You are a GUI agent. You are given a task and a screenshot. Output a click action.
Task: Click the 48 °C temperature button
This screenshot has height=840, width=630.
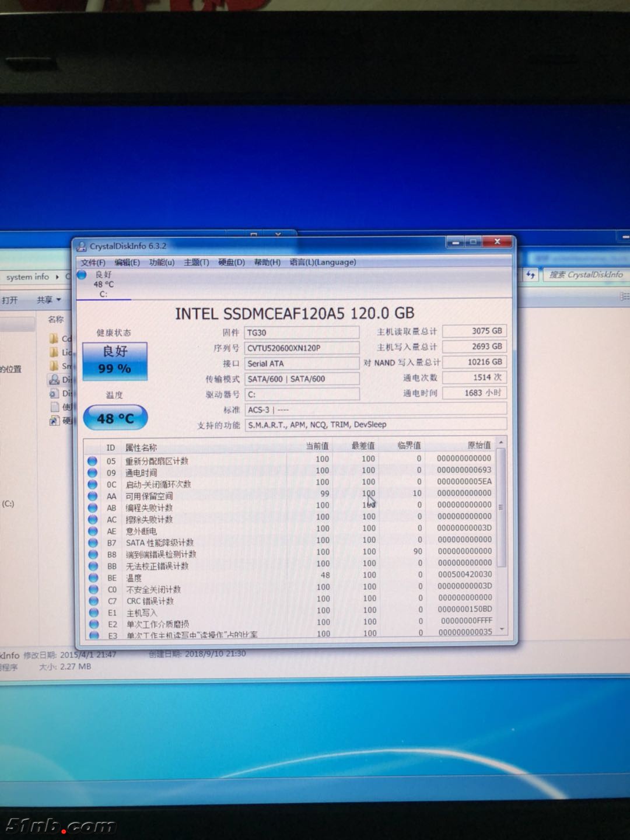116,418
